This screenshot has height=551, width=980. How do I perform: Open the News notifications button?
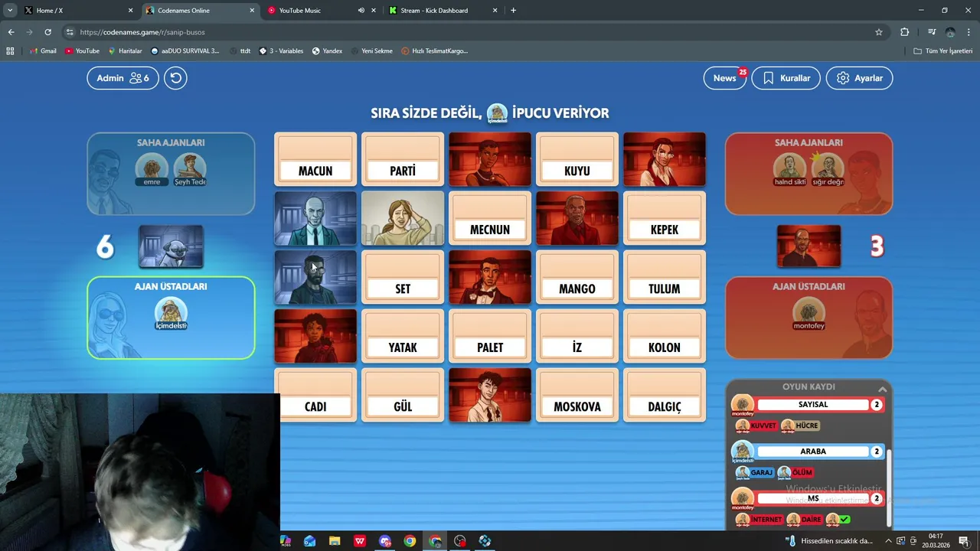coord(724,78)
